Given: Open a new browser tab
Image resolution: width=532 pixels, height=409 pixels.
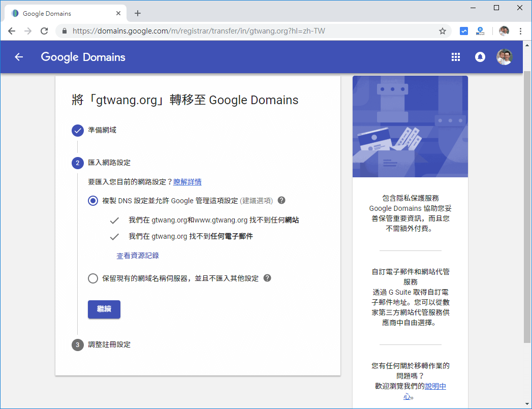Looking at the screenshot, I should coord(137,13).
